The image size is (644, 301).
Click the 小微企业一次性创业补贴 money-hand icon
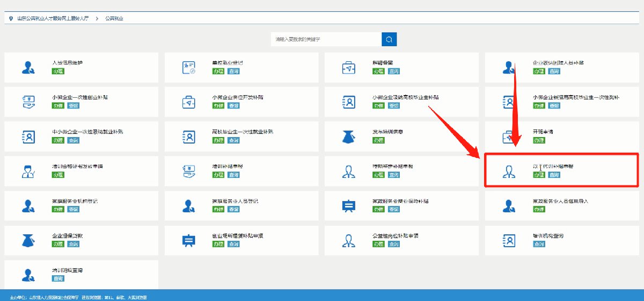click(28, 102)
